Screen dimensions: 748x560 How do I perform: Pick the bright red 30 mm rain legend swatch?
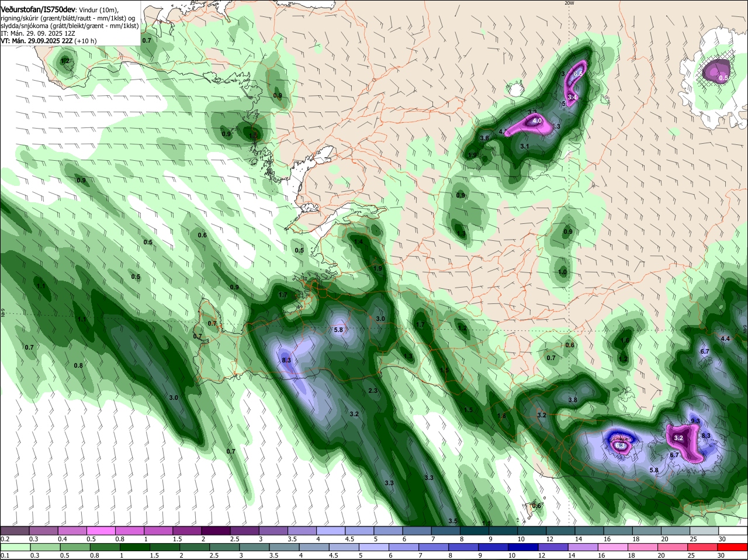[x=732, y=548]
